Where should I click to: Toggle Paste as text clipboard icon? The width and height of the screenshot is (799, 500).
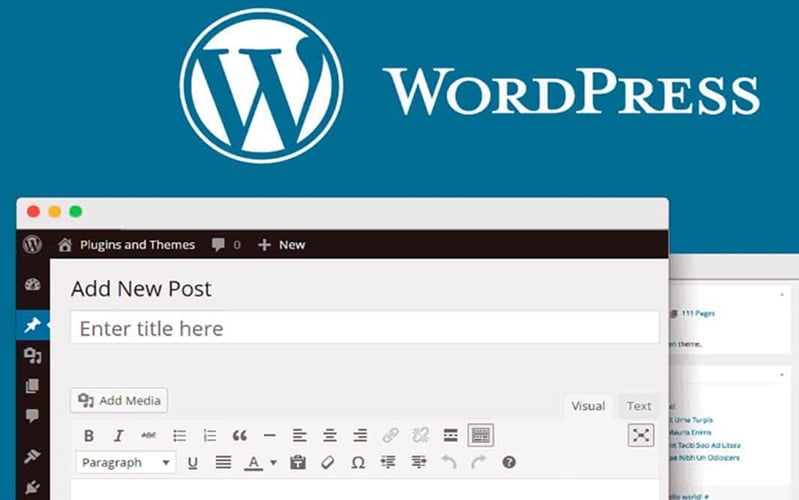point(298,462)
